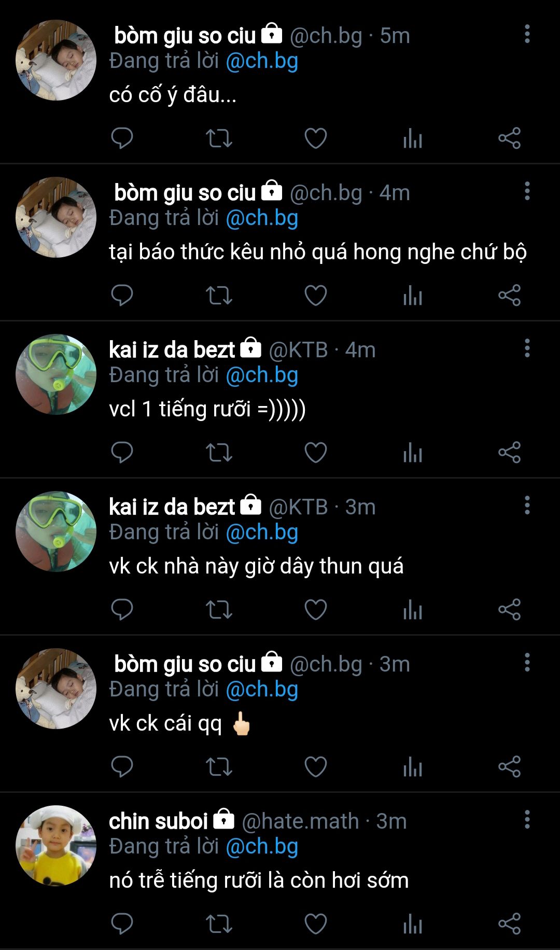View analytics for "vk ck nhà này" tweet
The width and height of the screenshot is (560, 950).
[413, 609]
